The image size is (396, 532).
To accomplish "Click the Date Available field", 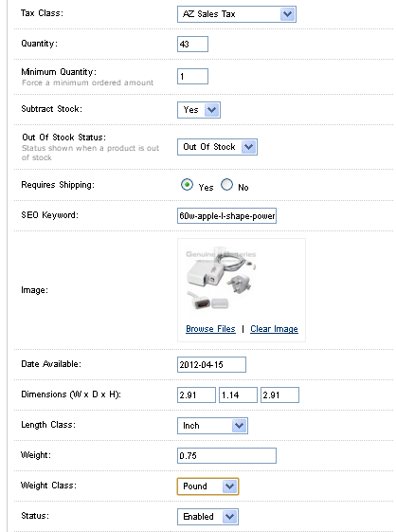I will pyautogui.click(x=211, y=365).
